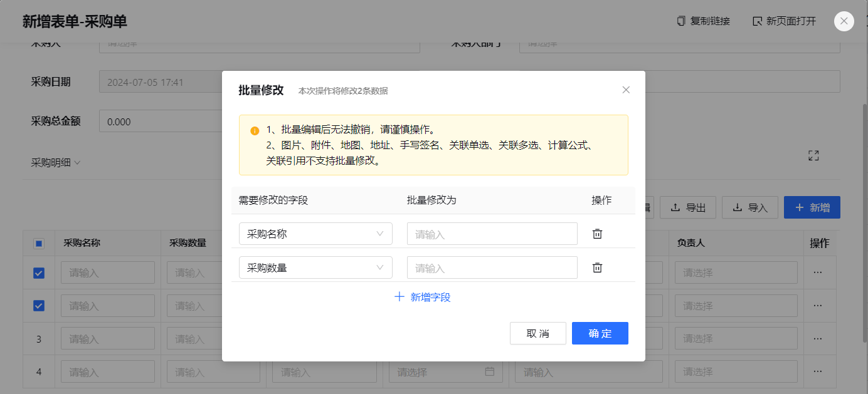The width and height of the screenshot is (868, 394).
Task: Open more actions for row 3
Action: point(817,338)
